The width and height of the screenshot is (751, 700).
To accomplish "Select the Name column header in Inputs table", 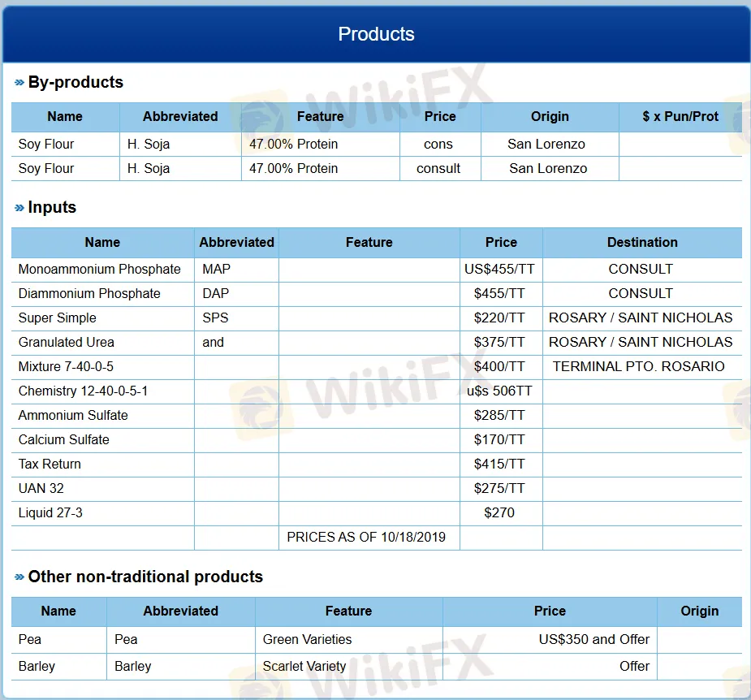I will point(102,242).
